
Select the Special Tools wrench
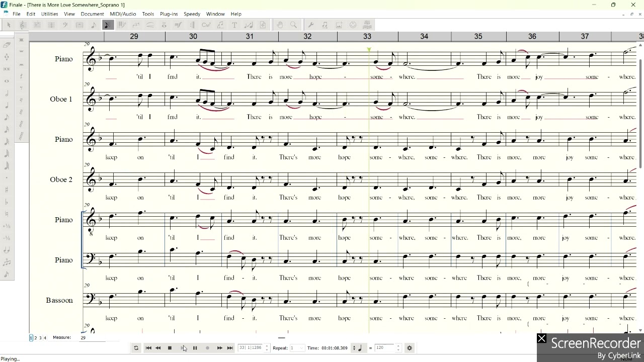coord(310,25)
